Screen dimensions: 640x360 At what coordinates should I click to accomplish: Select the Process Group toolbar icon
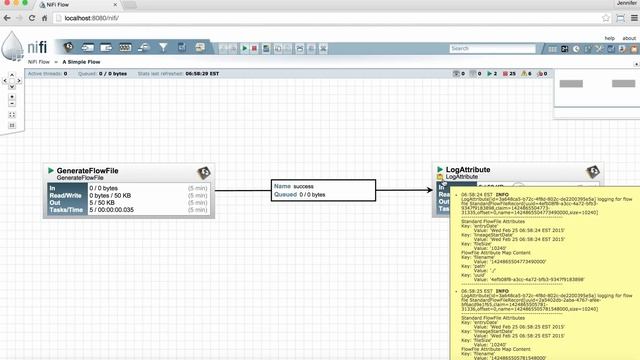(125, 48)
